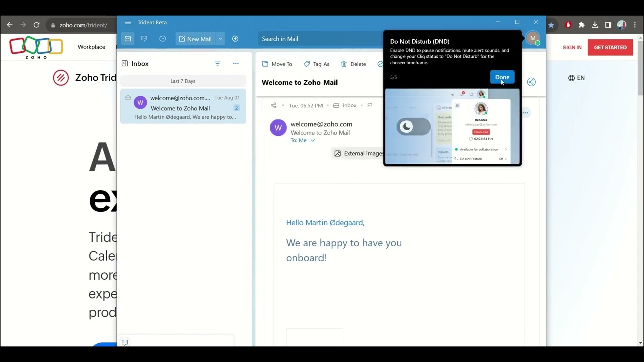Viewport: 644px width, 362px height.
Task: Open the welcome@zoho.com email in list
Action: [183, 107]
